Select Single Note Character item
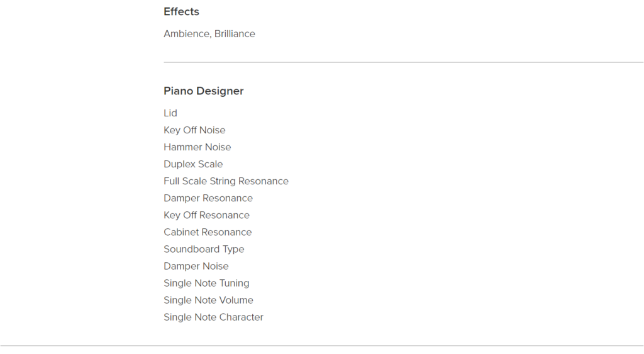This screenshot has height=354, width=644. [x=213, y=317]
